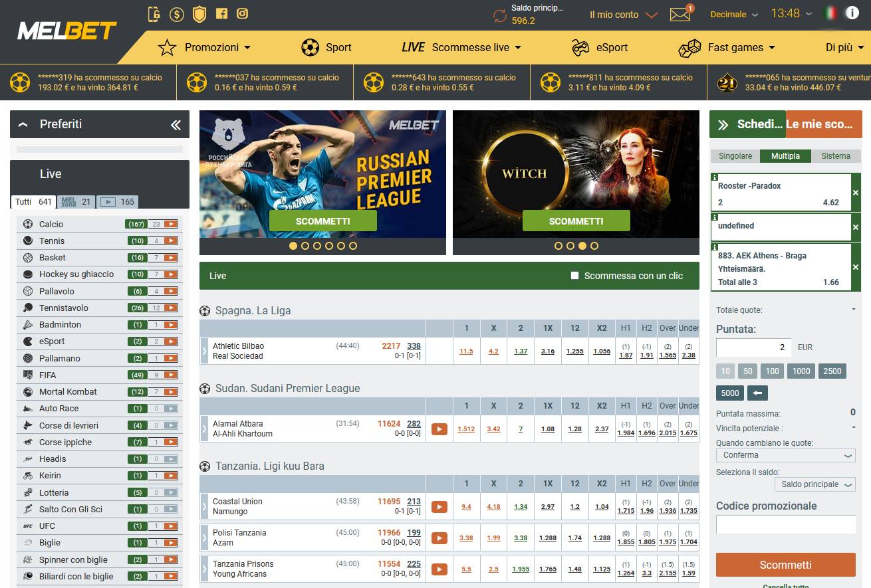Switch to Singolare bet tab
The width and height of the screenshot is (871, 588).
point(735,156)
